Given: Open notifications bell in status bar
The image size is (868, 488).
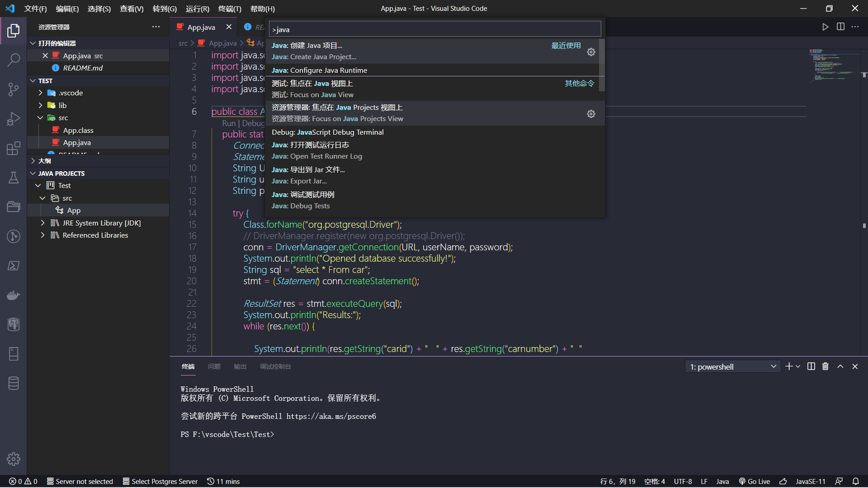Looking at the screenshot, I should click(856, 481).
